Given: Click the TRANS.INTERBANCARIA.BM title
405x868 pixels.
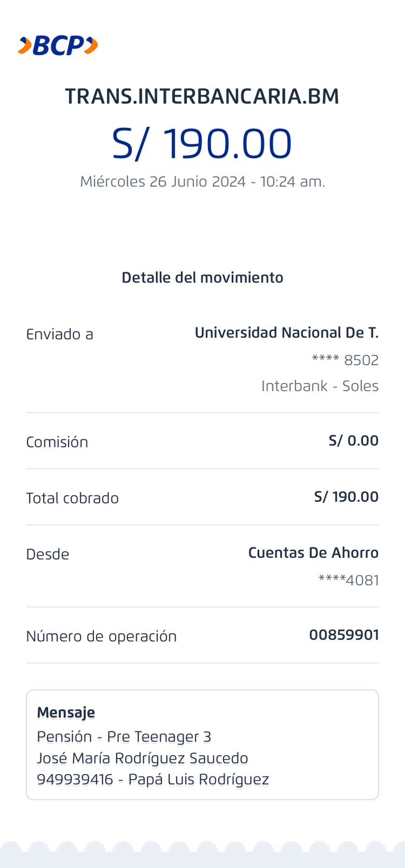Looking at the screenshot, I should [x=202, y=97].
